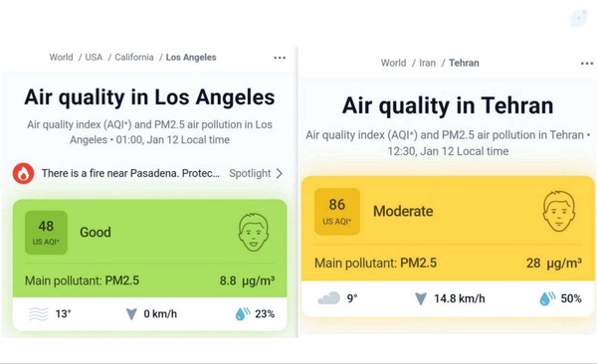Expand the Spotlight chevron arrow
The image size is (597, 364).
point(280,174)
